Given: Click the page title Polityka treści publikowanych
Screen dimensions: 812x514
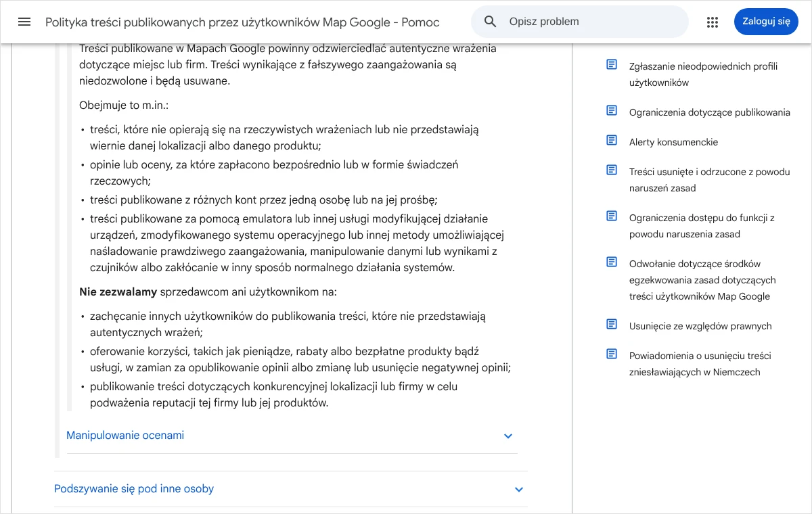Looking at the screenshot, I should point(242,22).
